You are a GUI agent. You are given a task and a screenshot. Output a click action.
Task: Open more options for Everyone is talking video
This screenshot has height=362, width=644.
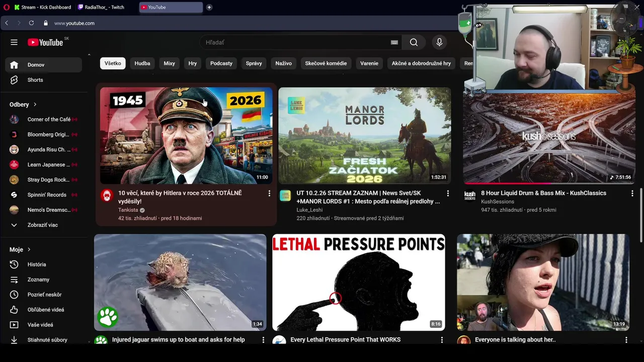point(626,340)
